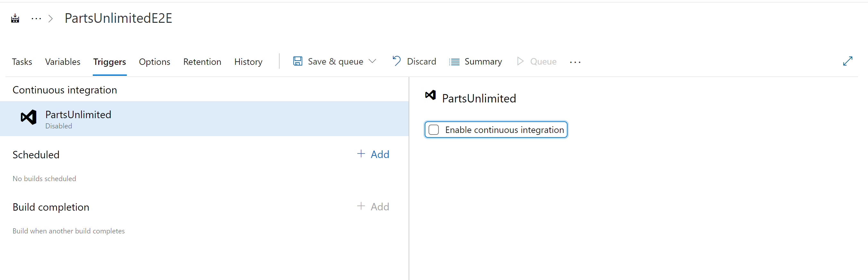Toggle full screen view with expand icon
This screenshot has height=280, width=868.
[x=847, y=61]
